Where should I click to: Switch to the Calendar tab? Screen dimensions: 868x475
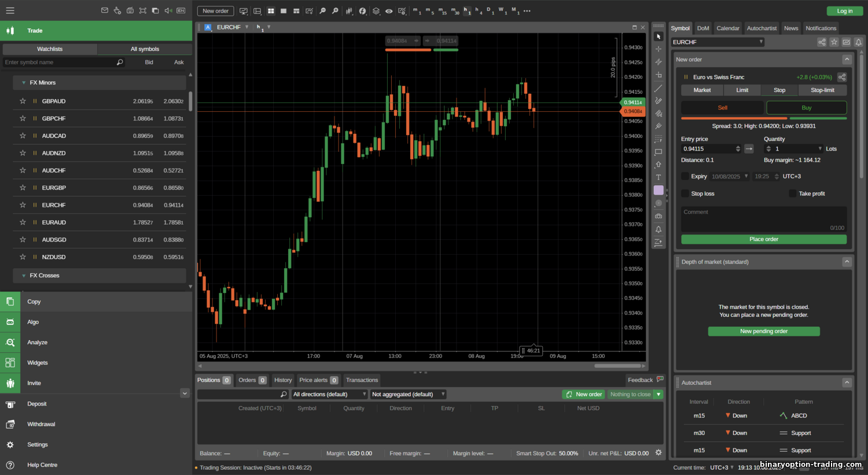tap(727, 28)
